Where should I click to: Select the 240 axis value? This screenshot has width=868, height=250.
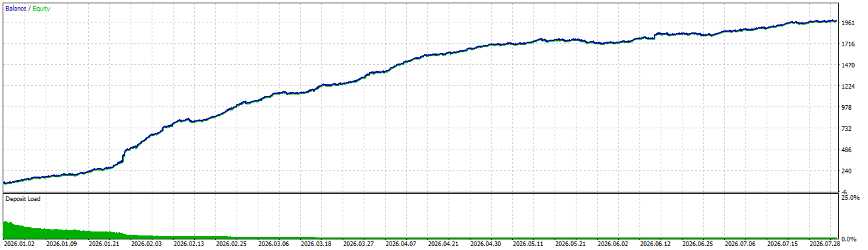847,171
